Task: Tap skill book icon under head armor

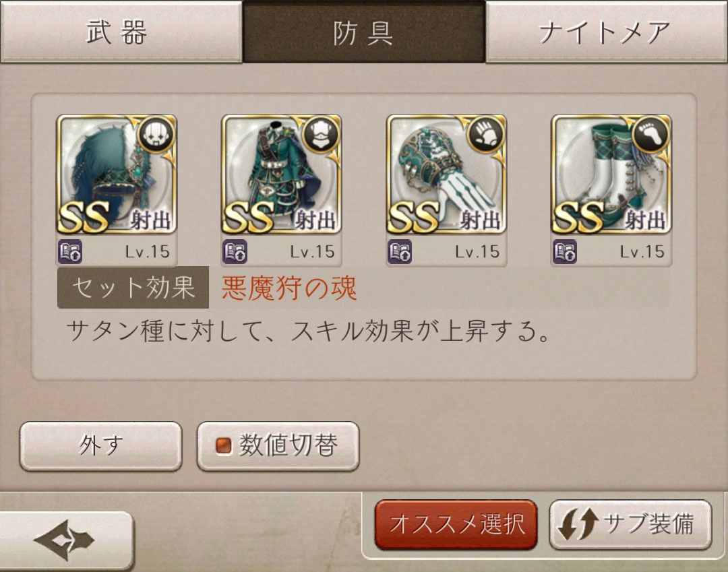Action: (x=70, y=252)
